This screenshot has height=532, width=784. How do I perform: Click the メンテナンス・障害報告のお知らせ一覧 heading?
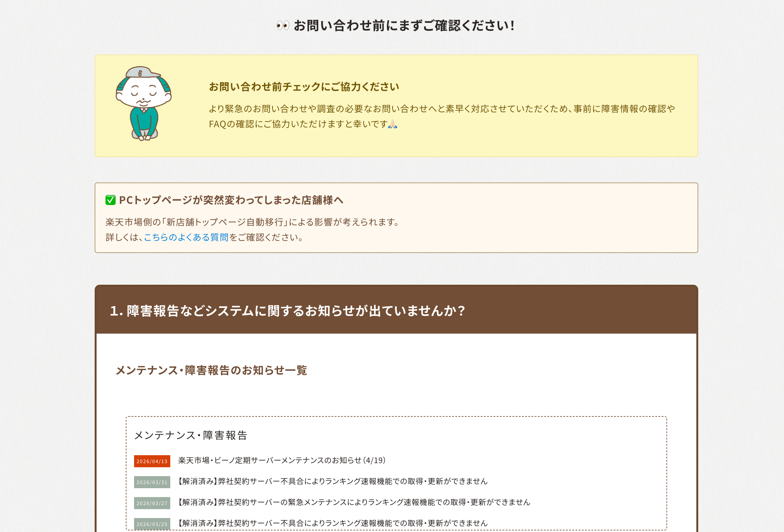tap(211, 370)
